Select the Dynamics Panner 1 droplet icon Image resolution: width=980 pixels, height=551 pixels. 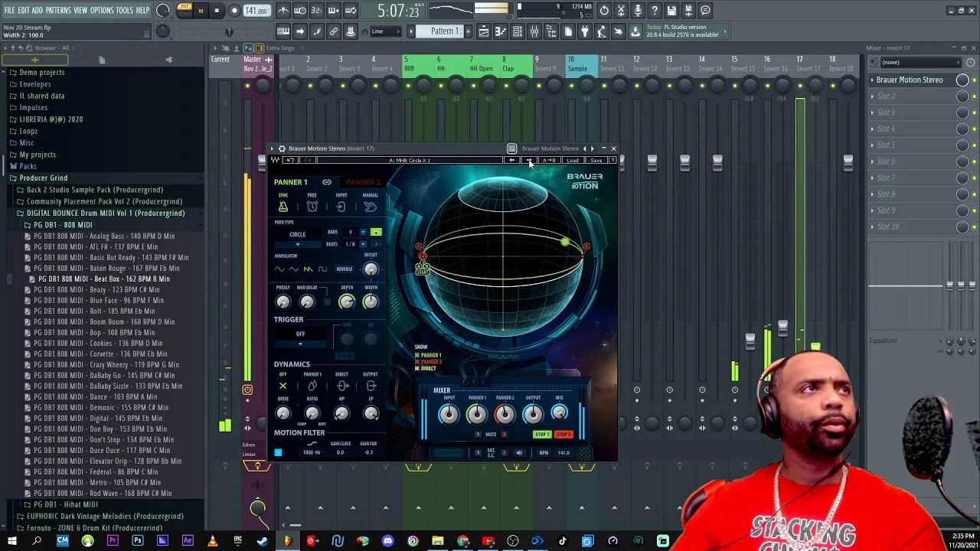[312, 386]
